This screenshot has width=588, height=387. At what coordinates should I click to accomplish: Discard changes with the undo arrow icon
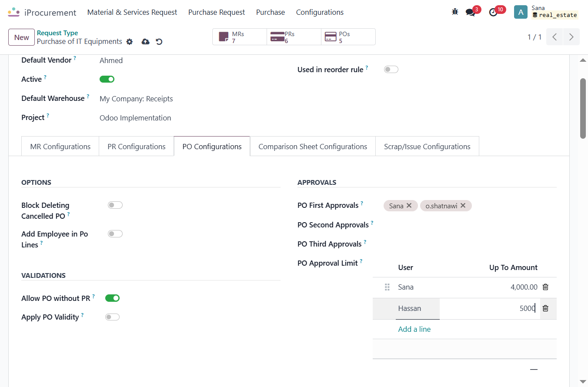click(x=159, y=42)
